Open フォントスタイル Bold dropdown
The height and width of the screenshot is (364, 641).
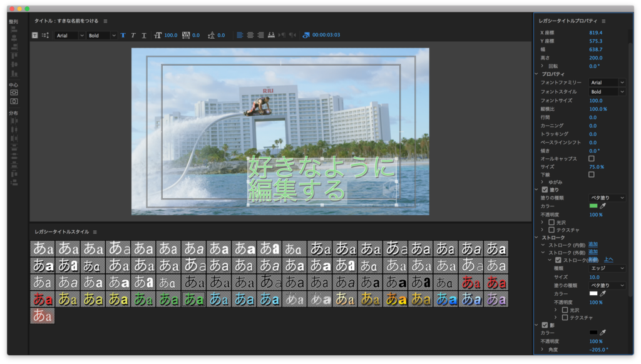pyautogui.click(x=607, y=92)
